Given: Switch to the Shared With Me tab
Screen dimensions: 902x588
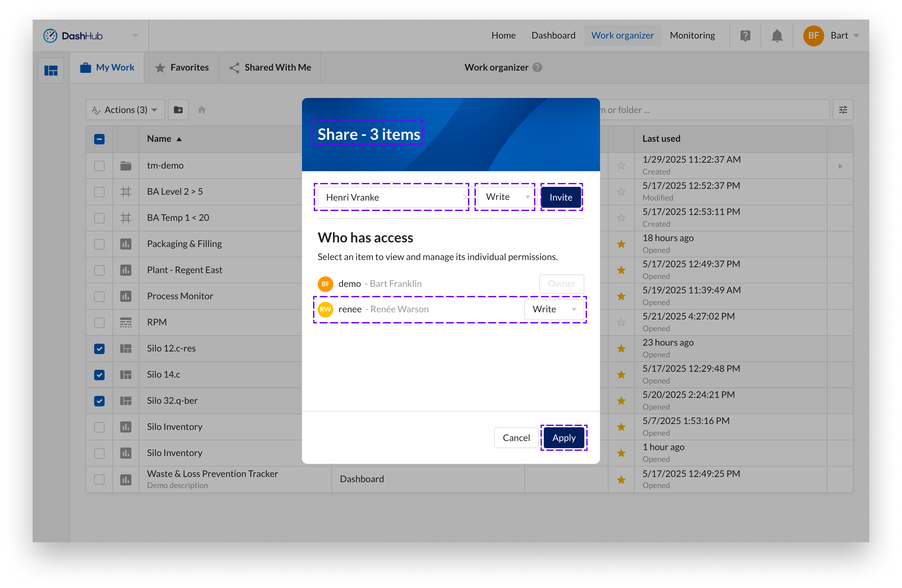Looking at the screenshot, I should click(270, 67).
